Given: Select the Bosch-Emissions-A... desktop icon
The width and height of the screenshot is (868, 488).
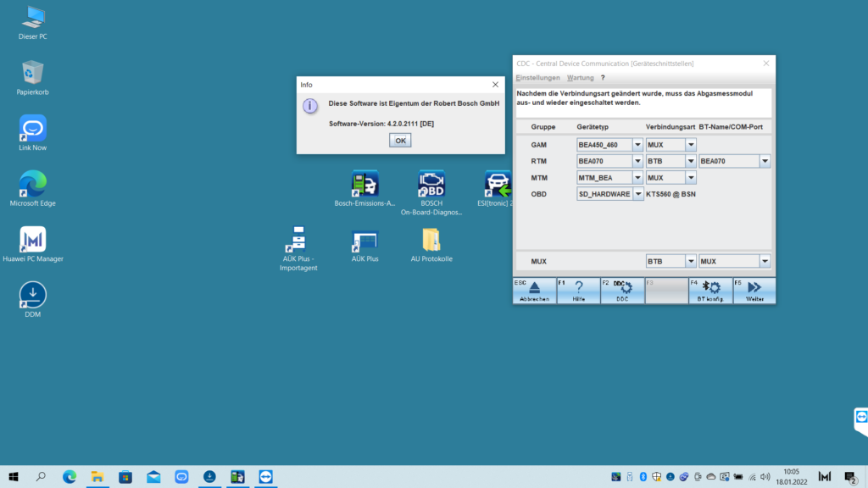Looking at the screenshot, I should [364, 189].
